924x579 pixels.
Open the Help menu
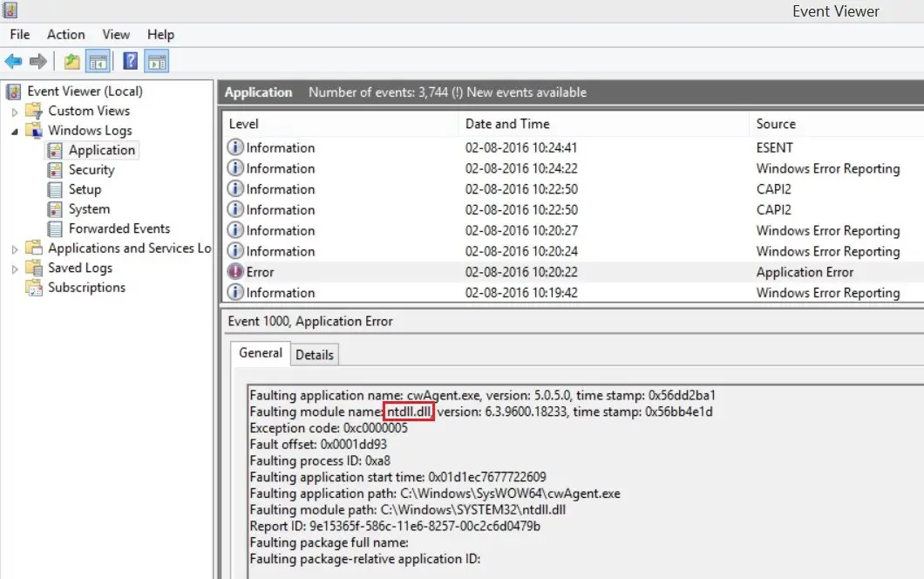click(x=161, y=34)
